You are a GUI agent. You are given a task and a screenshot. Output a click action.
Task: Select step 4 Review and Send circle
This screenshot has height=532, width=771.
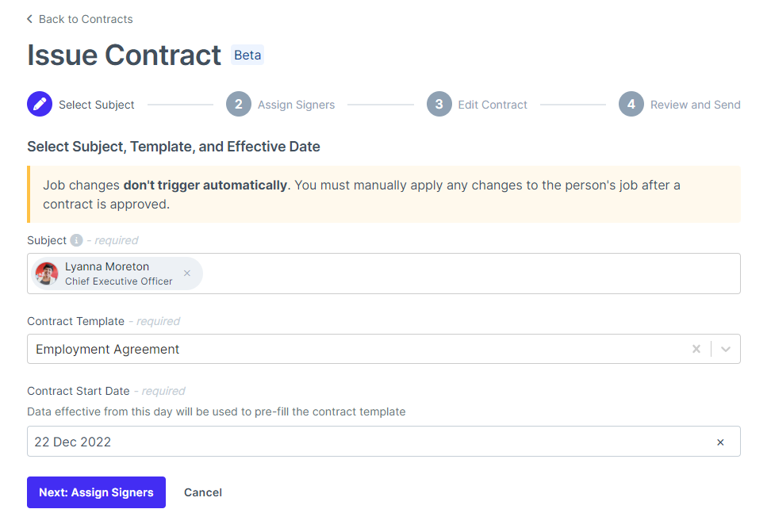[x=630, y=104]
